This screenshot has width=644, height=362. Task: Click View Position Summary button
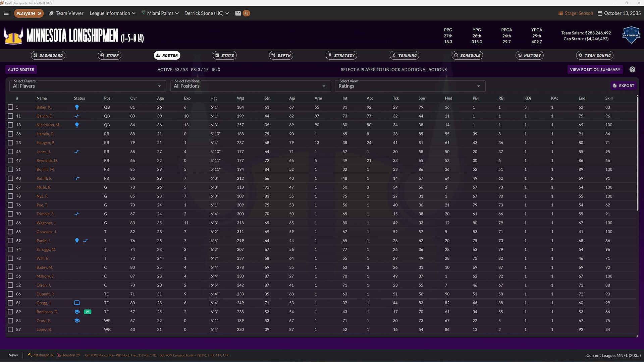[x=595, y=69]
